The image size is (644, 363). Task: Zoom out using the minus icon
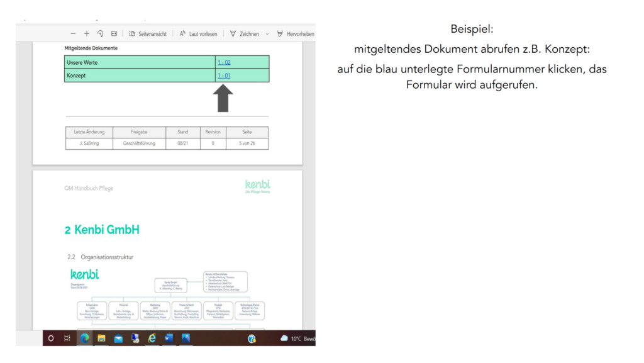point(73,34)
